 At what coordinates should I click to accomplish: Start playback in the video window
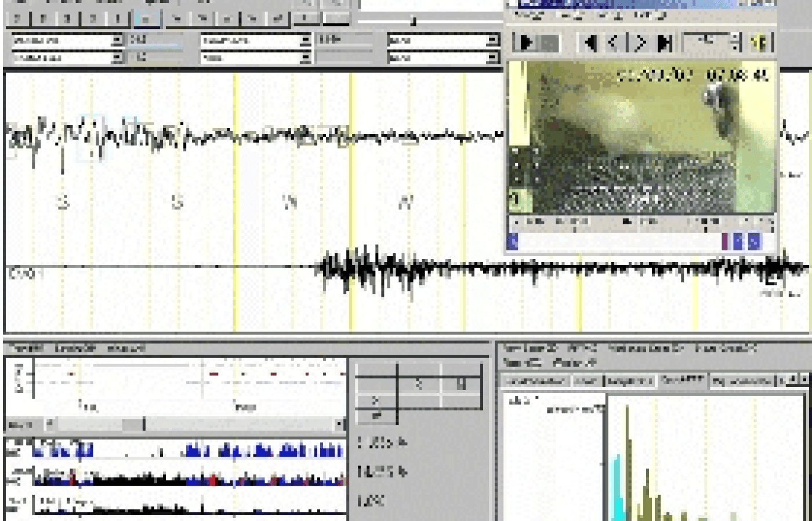(x=527, y=43)
